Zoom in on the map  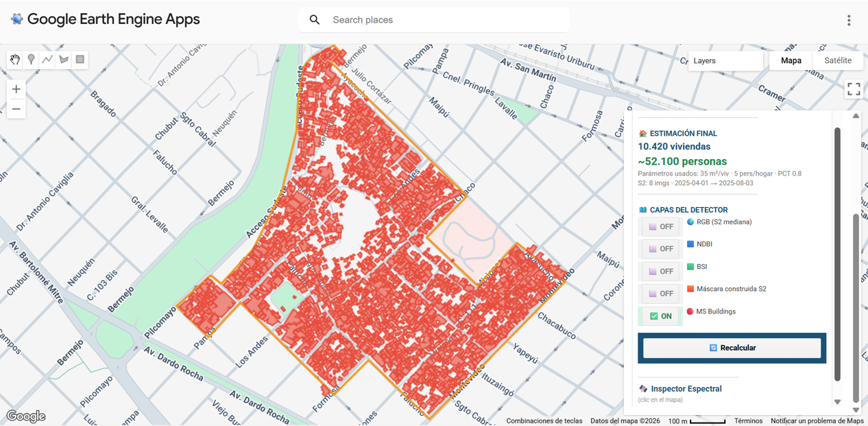coord(16,89)
